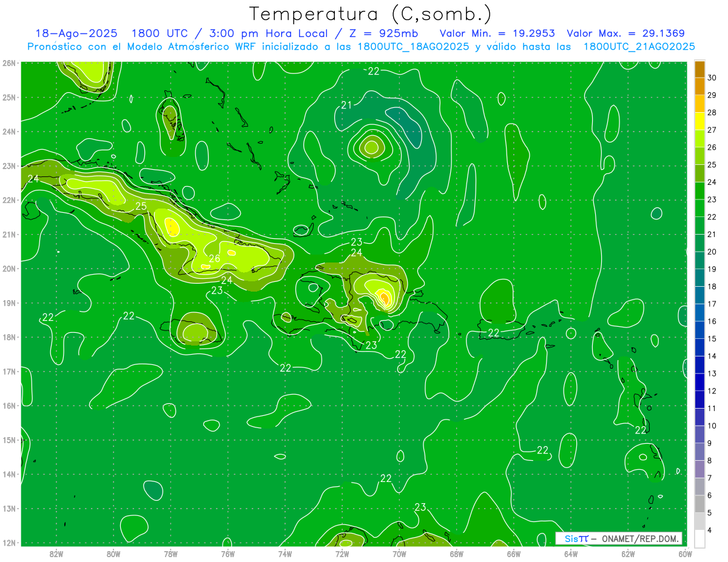The height and width of the screenshot is (562, 728).
Task: Click the 68W longitude axis label
Action: click(x=456, y=553)
